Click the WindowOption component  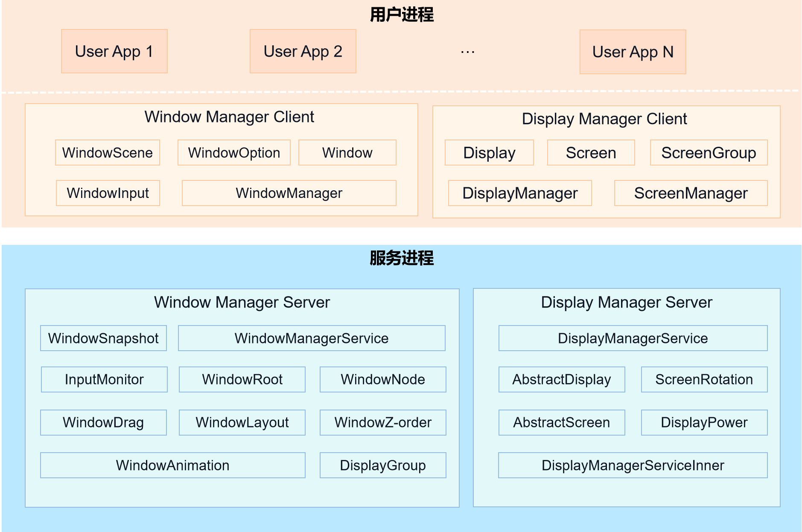tap(234, 152)
